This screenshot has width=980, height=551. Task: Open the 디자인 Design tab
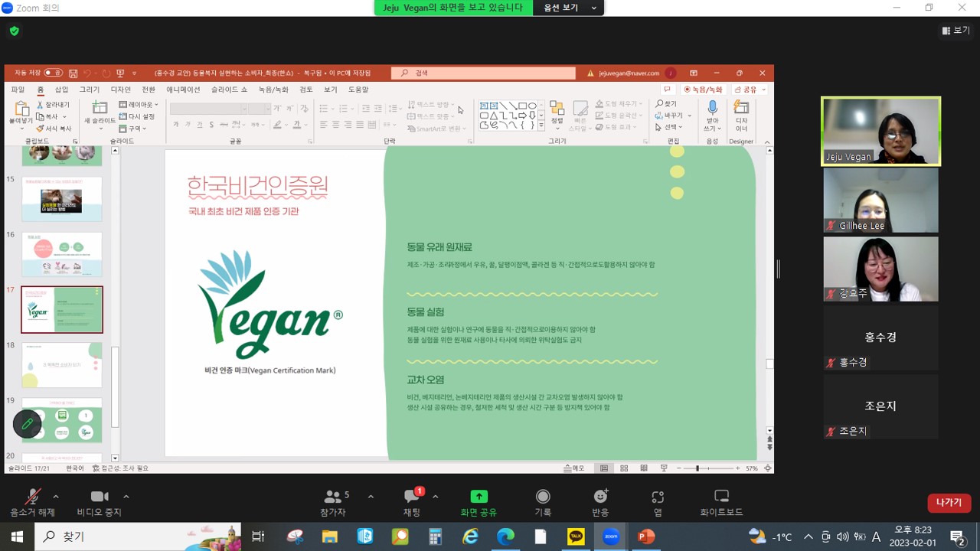[121, 90]
